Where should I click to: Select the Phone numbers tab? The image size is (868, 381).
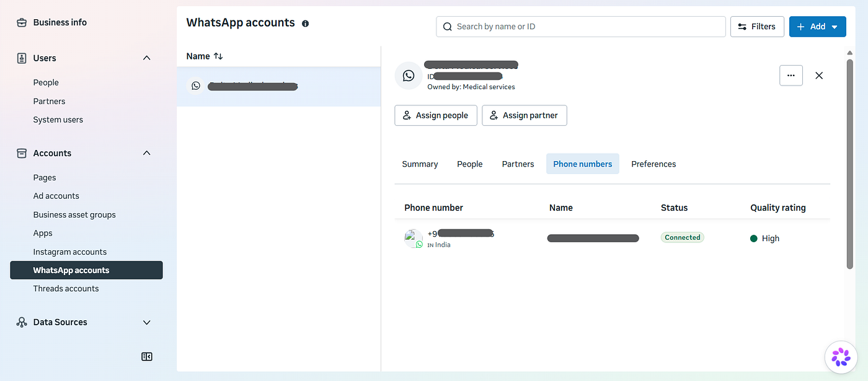(x=583, y=164)
